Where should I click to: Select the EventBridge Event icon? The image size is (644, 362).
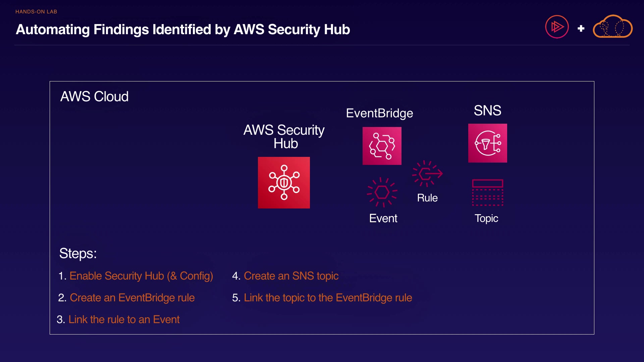tap(382, 192)
